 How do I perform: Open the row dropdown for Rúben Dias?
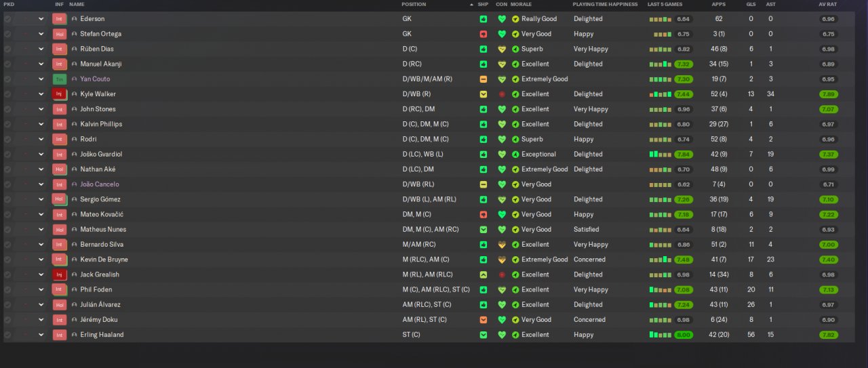41,49
